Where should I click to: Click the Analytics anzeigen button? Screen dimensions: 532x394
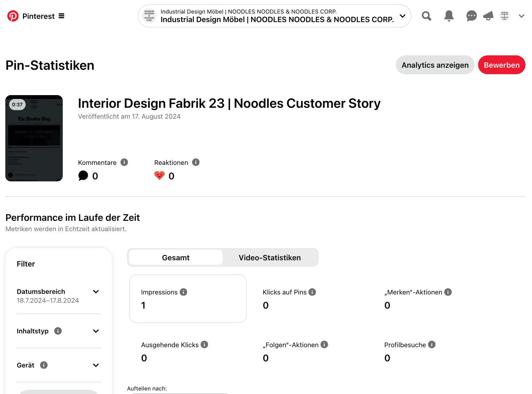(x=435, y=65)
